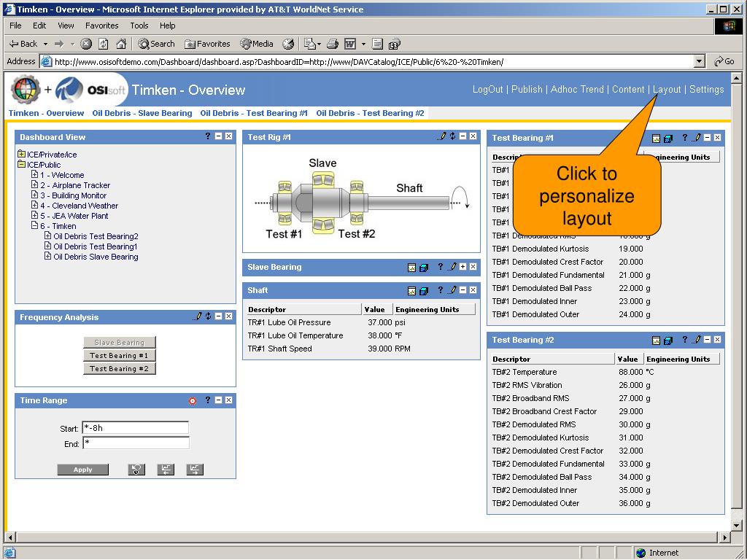Screen dimensions: 747x560
Task: Open the browser Favorites menu
Action: [102, 26]
